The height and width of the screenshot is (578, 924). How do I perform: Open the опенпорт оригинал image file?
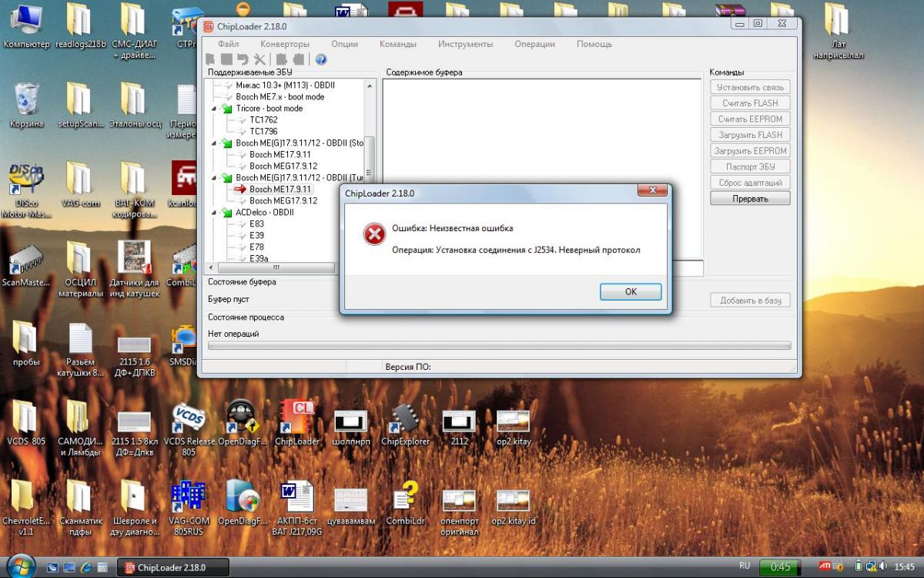[x=460, y=512]
